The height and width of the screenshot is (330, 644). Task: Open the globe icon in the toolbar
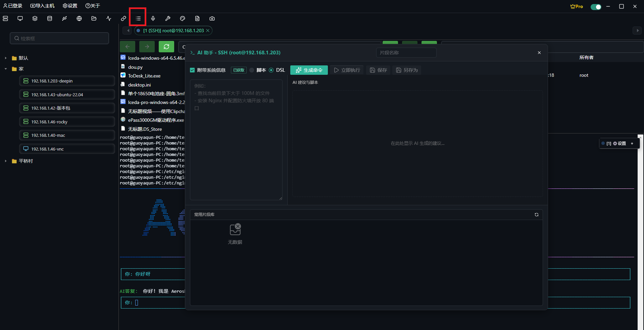(79, 18)
